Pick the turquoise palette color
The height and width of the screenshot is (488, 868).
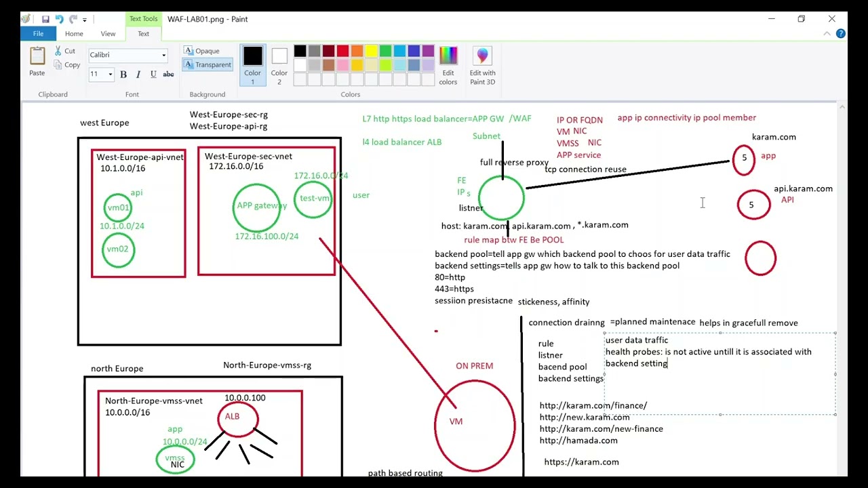[399, 52]
